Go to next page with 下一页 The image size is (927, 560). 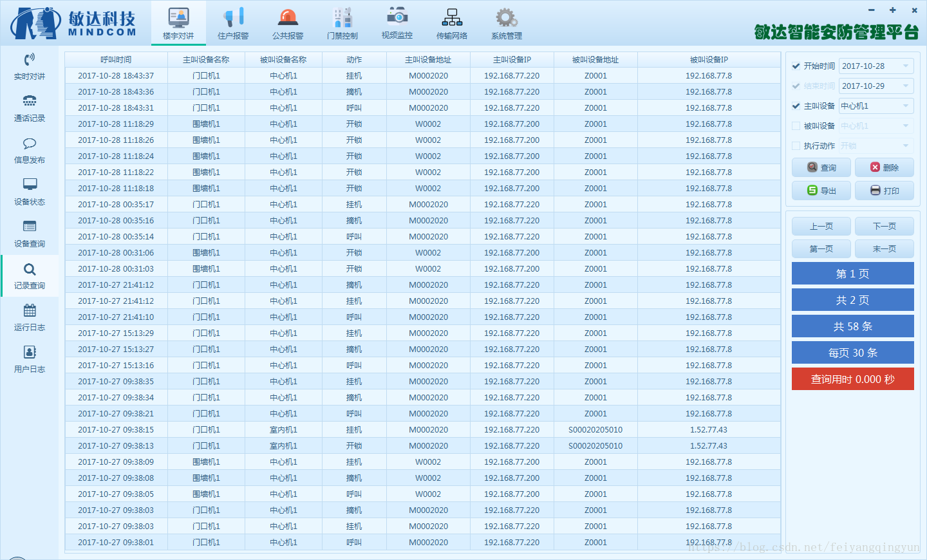(885, 226)
